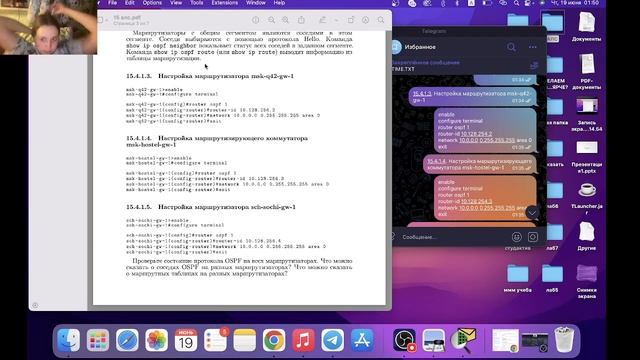Click the Preview rotate page icon
640x360 pixels.
(351, 20)
